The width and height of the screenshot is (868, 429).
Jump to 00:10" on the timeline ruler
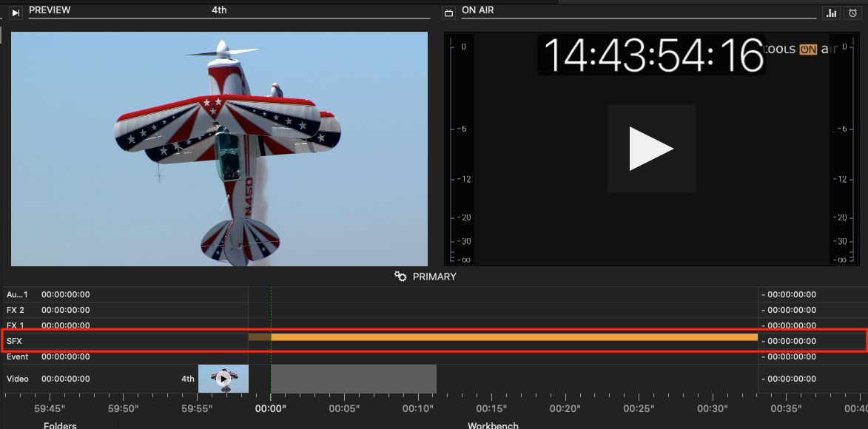pos(418,408)
